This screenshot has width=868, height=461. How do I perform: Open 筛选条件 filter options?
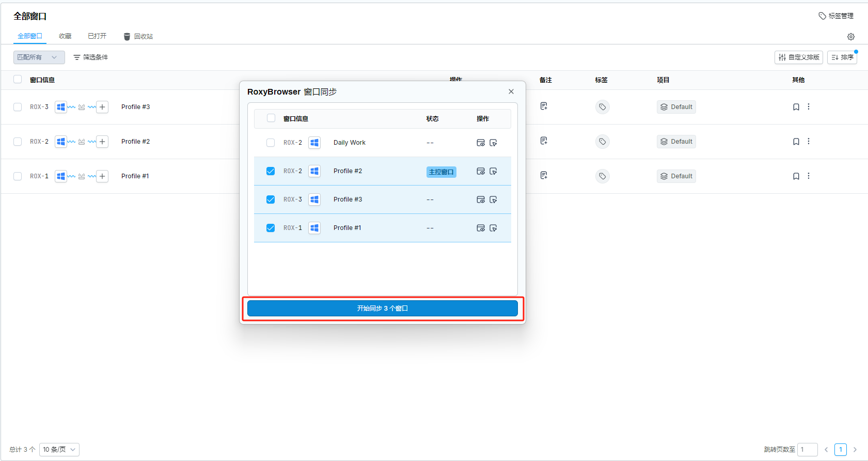pos(90,57)
